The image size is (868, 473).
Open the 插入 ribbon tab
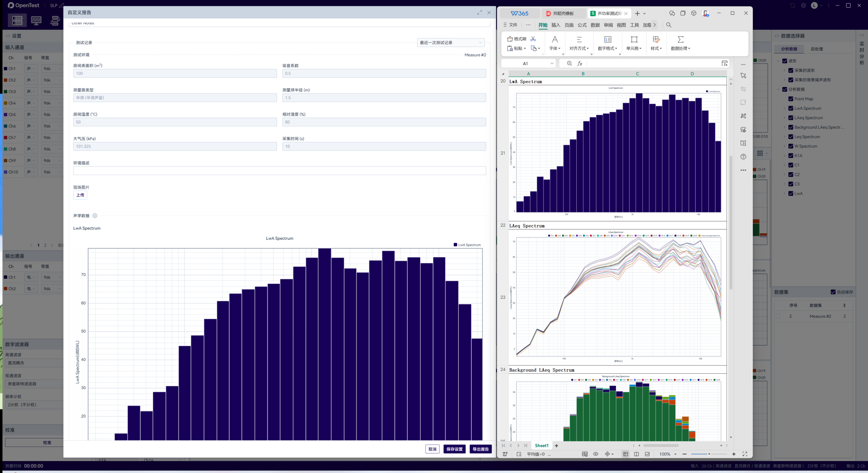[556, 25]
